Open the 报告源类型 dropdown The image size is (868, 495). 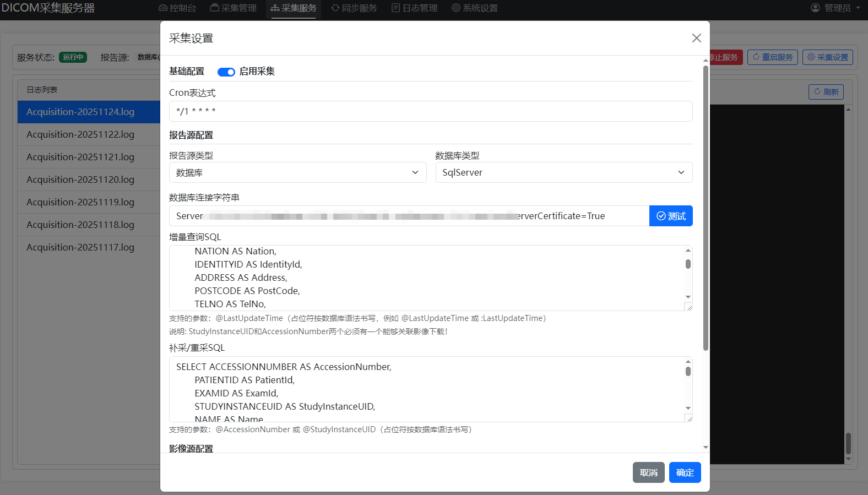[297, 172]
